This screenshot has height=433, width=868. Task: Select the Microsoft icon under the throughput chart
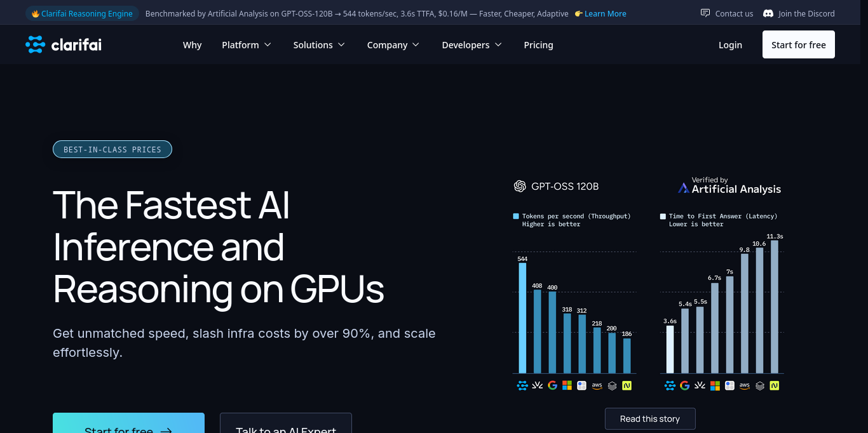click(567, 385)
